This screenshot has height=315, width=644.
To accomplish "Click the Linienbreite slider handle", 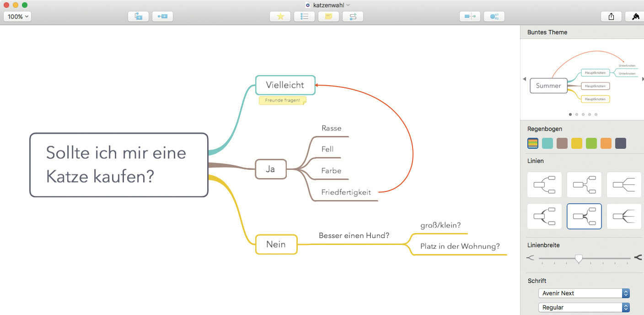I will pyautogui.click(x=579, y=259).
